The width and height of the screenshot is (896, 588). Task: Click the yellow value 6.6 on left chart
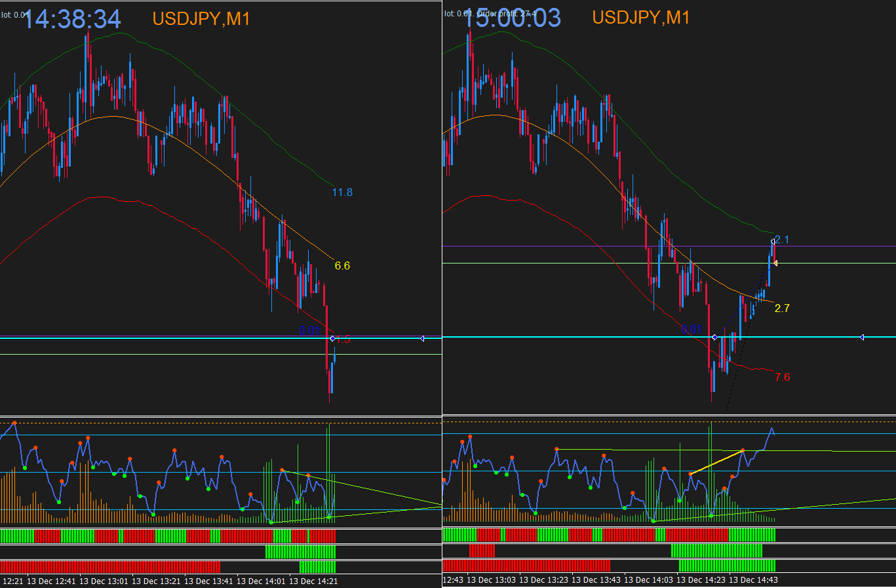(342, 265)
